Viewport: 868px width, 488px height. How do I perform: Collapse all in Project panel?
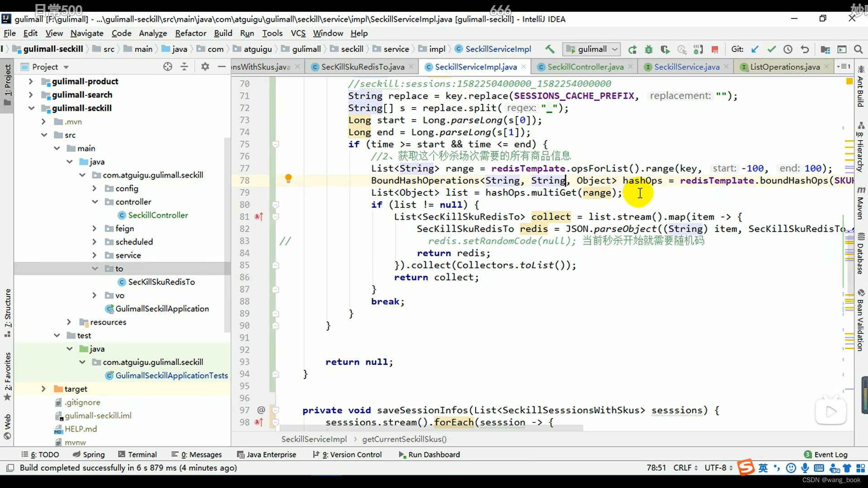point(184,66)
